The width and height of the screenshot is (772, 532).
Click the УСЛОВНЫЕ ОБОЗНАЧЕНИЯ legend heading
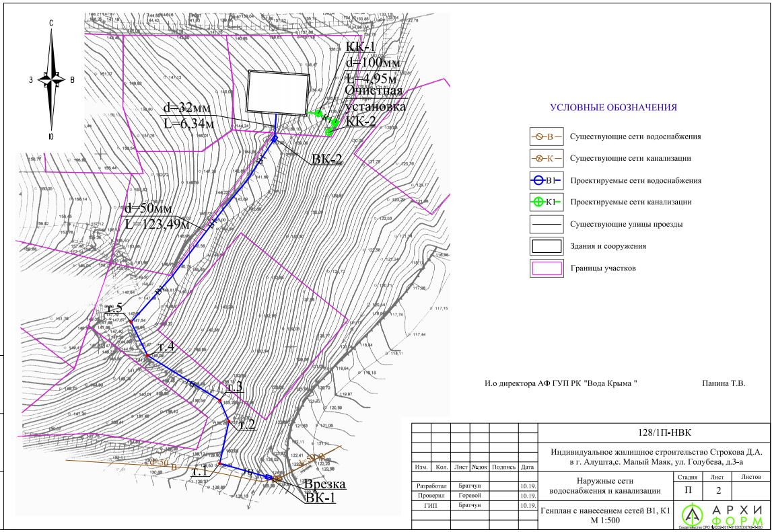pyautogui.click(x=613, y=108)
